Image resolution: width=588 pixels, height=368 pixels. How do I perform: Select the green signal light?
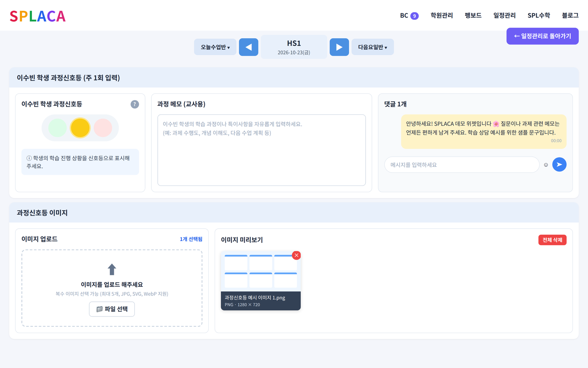tap(58, 128)
